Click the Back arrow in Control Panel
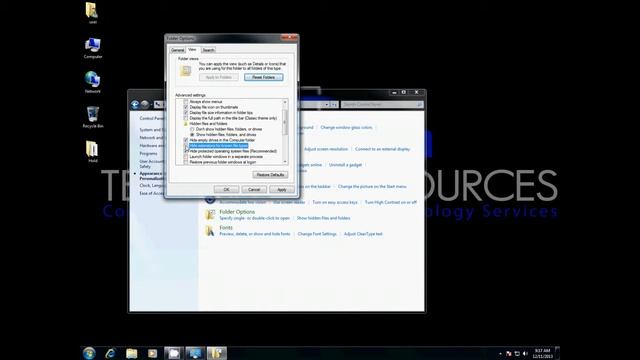This screenshot has height=360, width=640. tap(135, 105)
